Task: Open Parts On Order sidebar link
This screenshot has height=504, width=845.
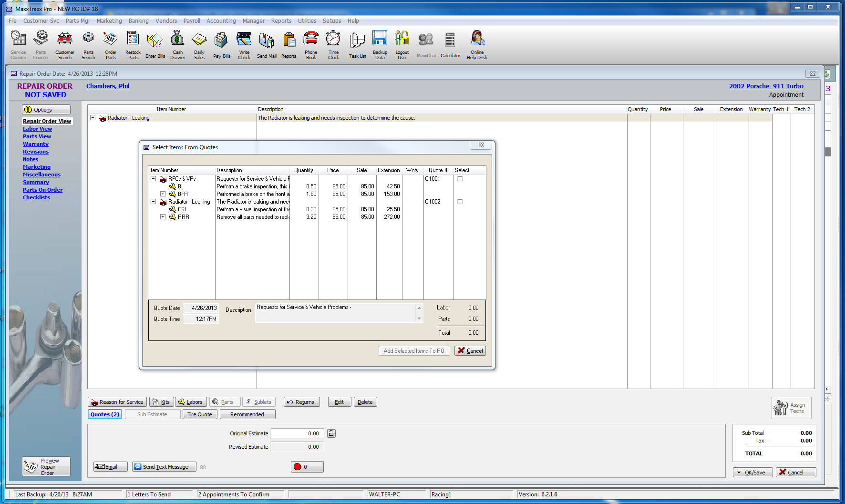Action: (42, 190)
